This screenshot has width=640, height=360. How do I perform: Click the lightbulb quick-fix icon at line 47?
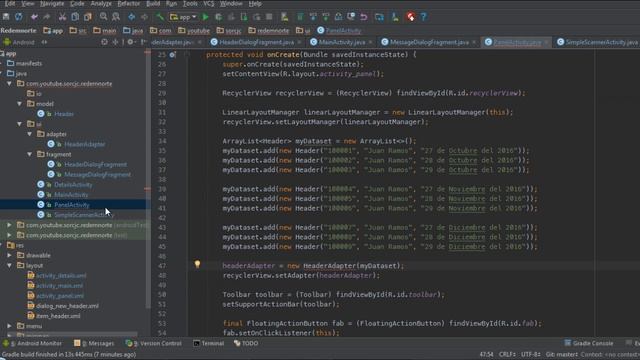tap(197, 264)
